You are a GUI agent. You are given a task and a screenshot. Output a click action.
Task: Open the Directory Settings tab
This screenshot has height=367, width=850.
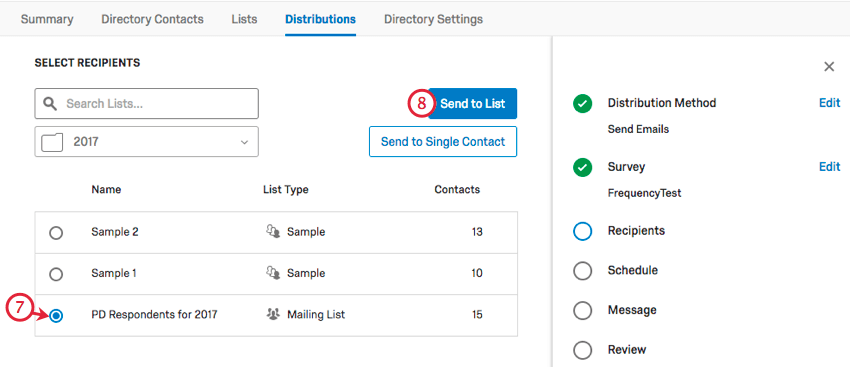click(433, 20)
